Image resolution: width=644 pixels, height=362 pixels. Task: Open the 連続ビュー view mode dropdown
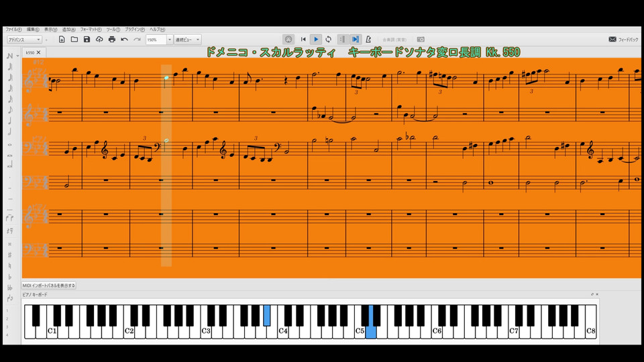(x=188, y=40)
